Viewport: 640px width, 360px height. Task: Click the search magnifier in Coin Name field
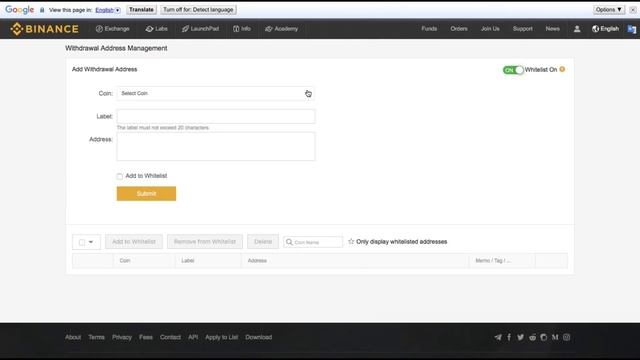[x=289, y=242]
